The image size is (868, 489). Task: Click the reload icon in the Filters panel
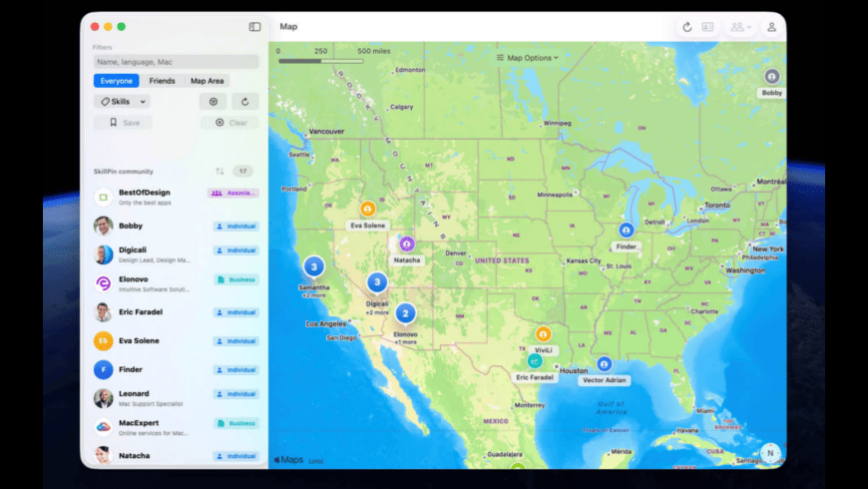click(245, 102)
